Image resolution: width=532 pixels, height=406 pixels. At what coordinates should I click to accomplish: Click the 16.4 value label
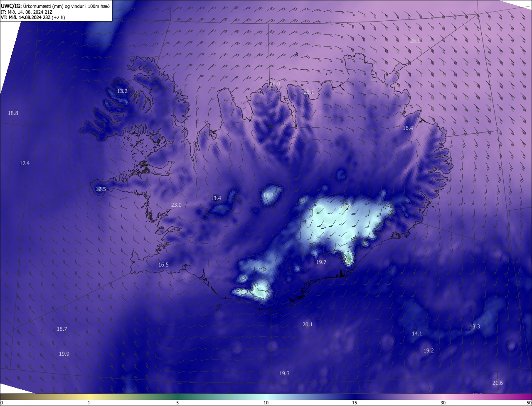(408, 128)
